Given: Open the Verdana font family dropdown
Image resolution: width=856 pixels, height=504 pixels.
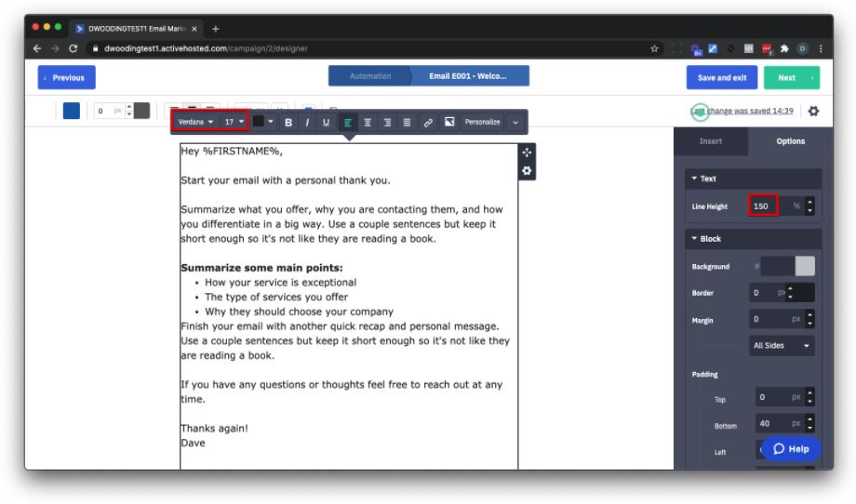Looking at the screenshot, I should click(x=195, y=122).
